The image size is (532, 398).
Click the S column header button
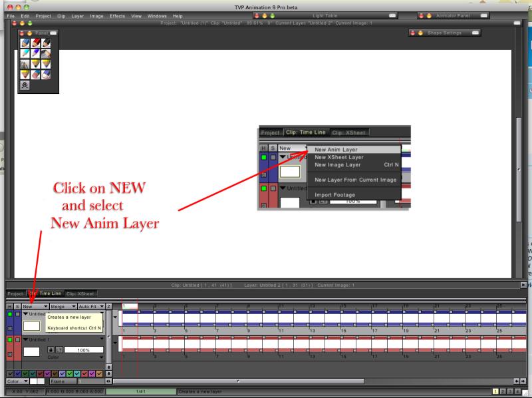(17, 306)
